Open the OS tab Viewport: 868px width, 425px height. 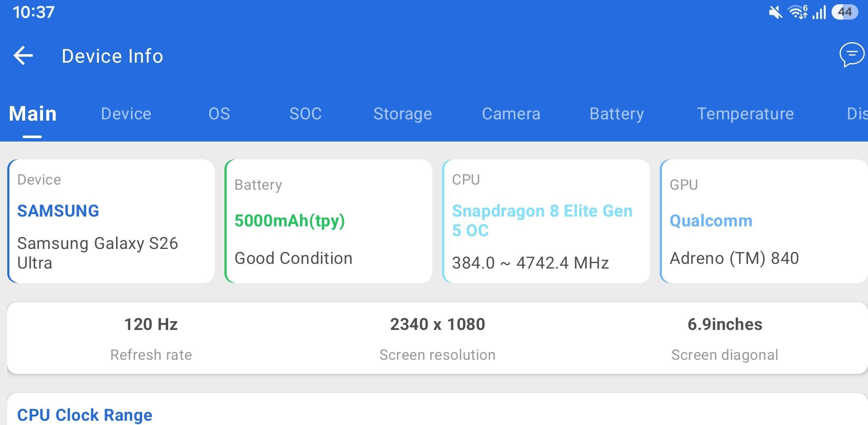pos(219,114)
